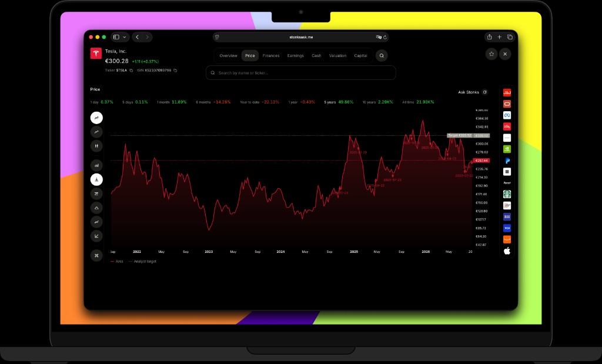602x364 pixels.
Task: Click the Ask Stonks label
Action: click(x=469, y=92)
